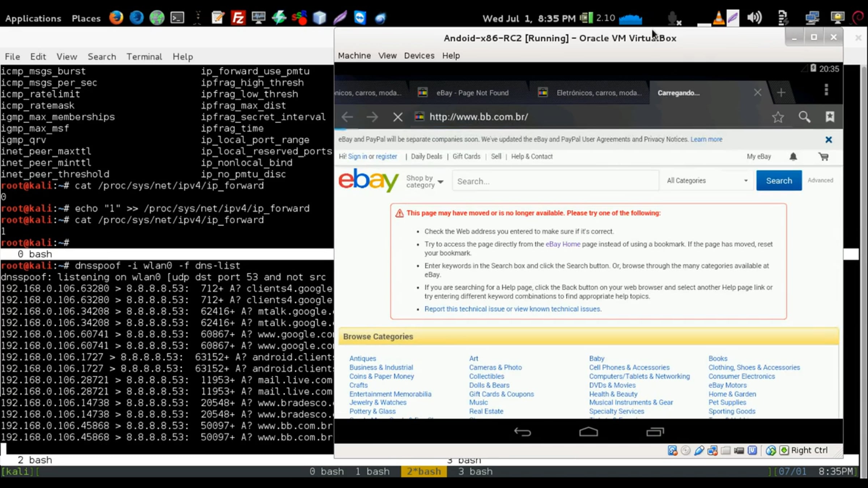
Task: Open the Cameras & Photo category
Action: click(495, 367)
